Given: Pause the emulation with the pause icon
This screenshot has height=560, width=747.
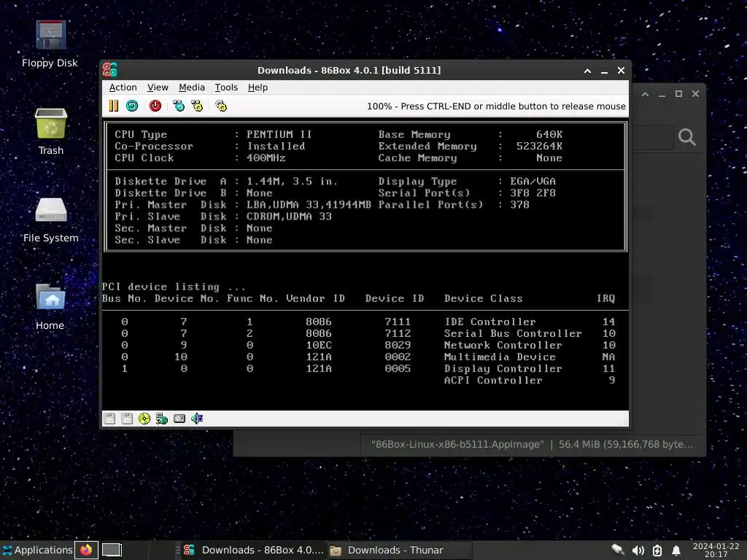Looking at the screenshot, I should pyautogui.click(x=113, y=106).
